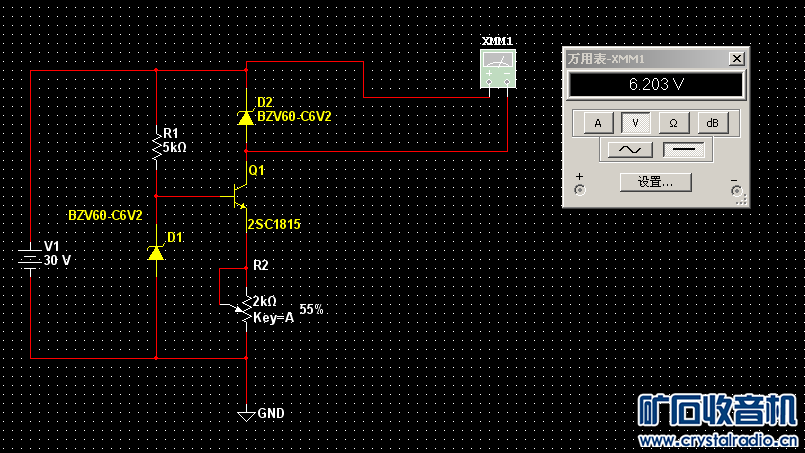This screenshot has height=453, width=805.
Task: Click the multimeter negative terminal
Action: [x=737, y=191]
